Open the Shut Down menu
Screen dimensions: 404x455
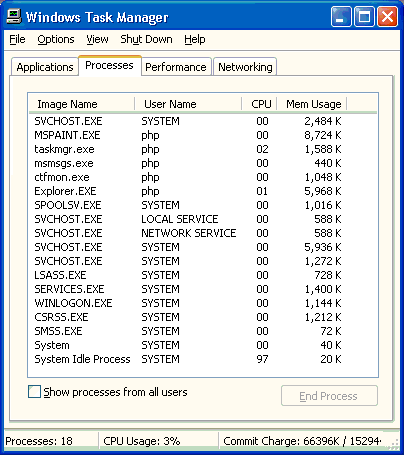pos(146,39)
